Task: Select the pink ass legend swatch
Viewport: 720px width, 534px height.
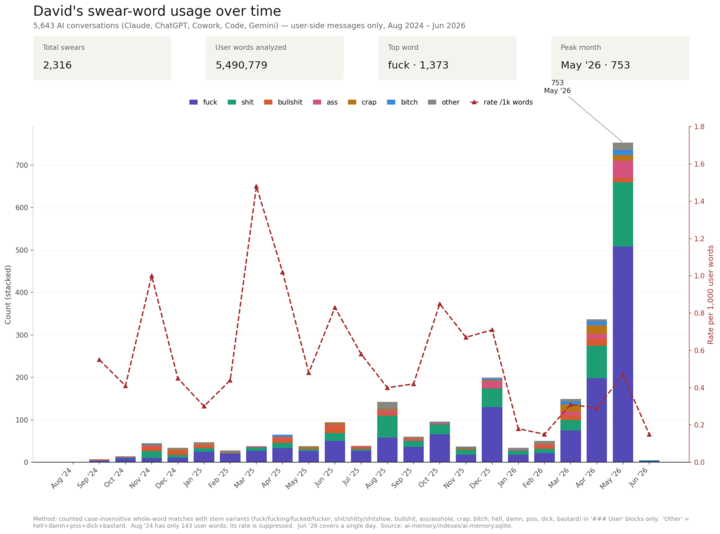Action: click(x=317, y=102)
